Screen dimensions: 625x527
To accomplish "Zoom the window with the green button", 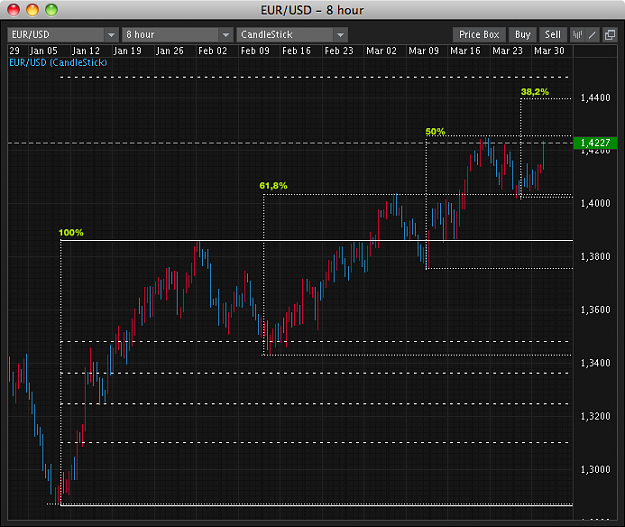I will (x=51, y=10).
